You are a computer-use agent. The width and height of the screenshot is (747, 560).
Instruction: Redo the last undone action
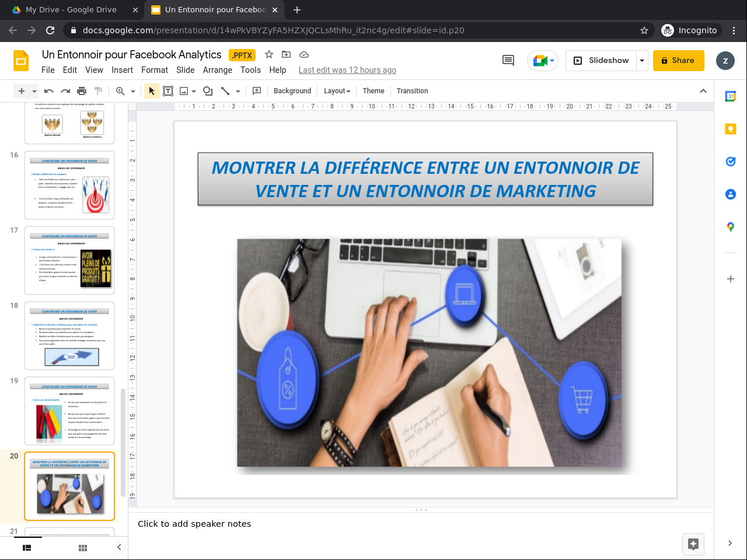pos(65,91)
